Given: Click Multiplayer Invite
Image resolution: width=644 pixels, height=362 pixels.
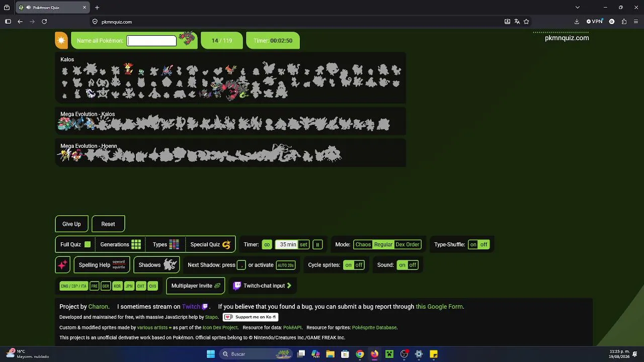Looking at the screenshot, I should (196, 286).
